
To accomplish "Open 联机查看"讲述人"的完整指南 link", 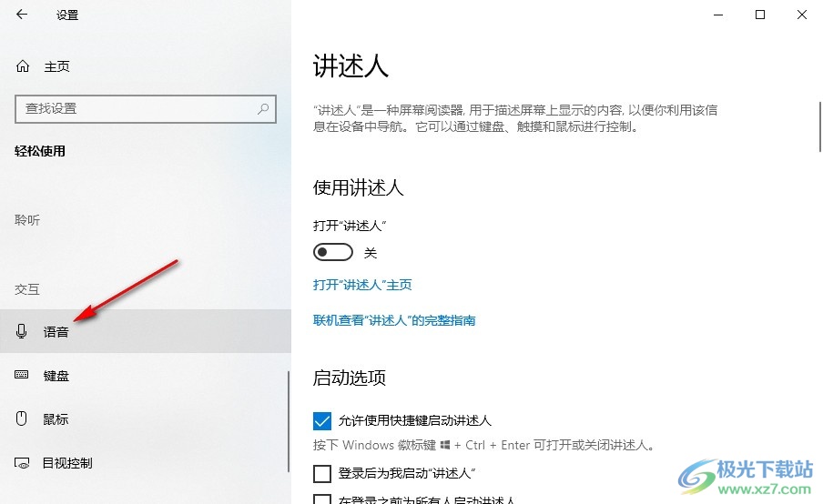I will point(394,320).
